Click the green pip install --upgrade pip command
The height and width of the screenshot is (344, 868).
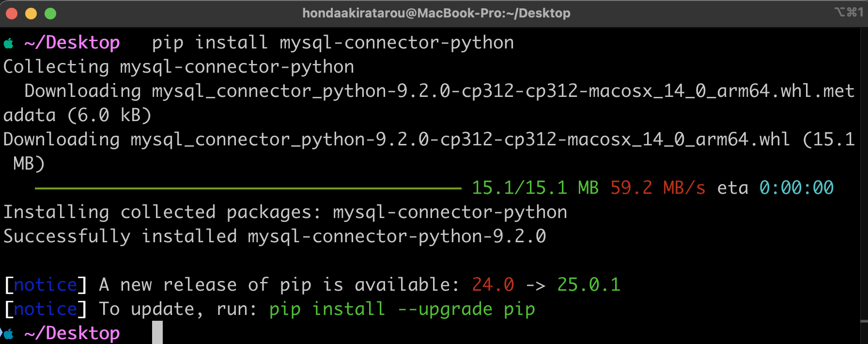(402, 309)
